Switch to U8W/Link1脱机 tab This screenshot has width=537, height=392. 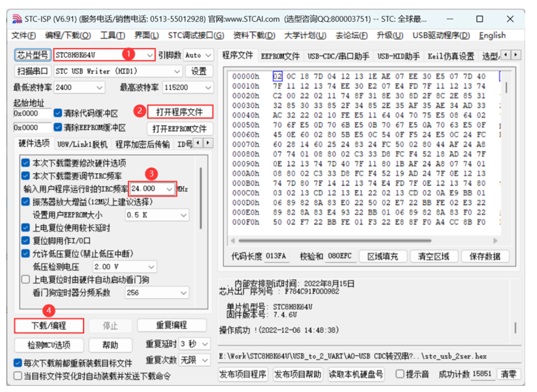click(82, 144)
